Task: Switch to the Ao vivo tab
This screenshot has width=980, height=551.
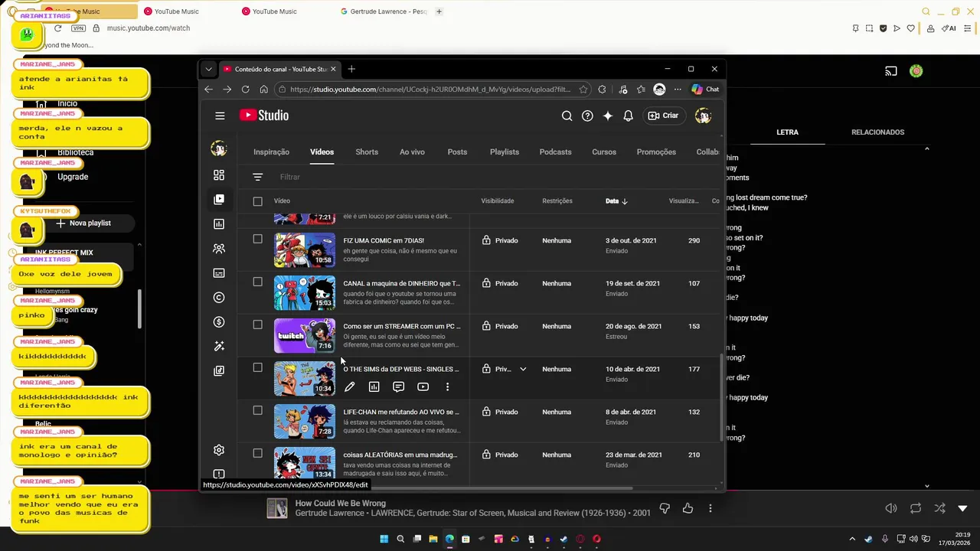Action: pyautogui.click(x=412, y=152)
